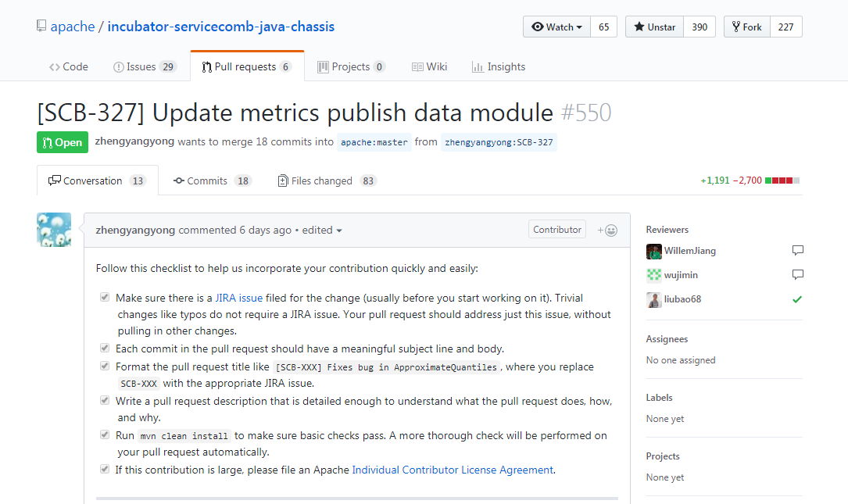
Task: Toggle the JIRA issue checklist checkbox
Action: point(105,298)
